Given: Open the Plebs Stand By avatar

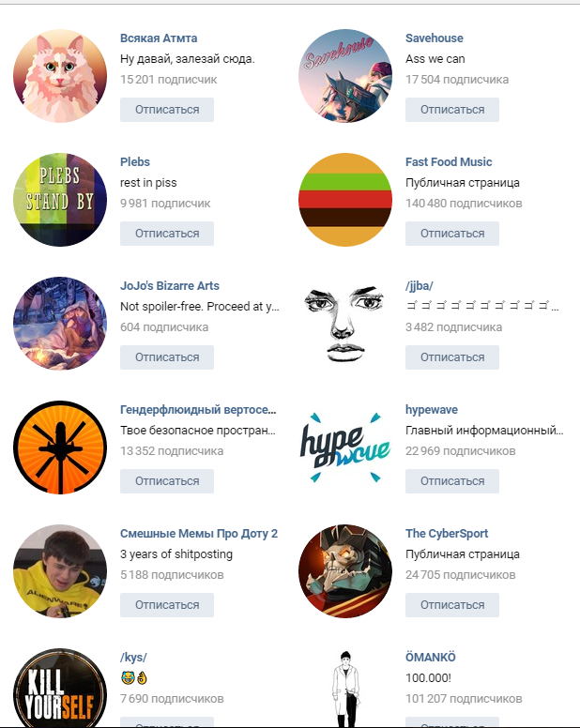Looking at the screenshot, I should coord(60,200).
